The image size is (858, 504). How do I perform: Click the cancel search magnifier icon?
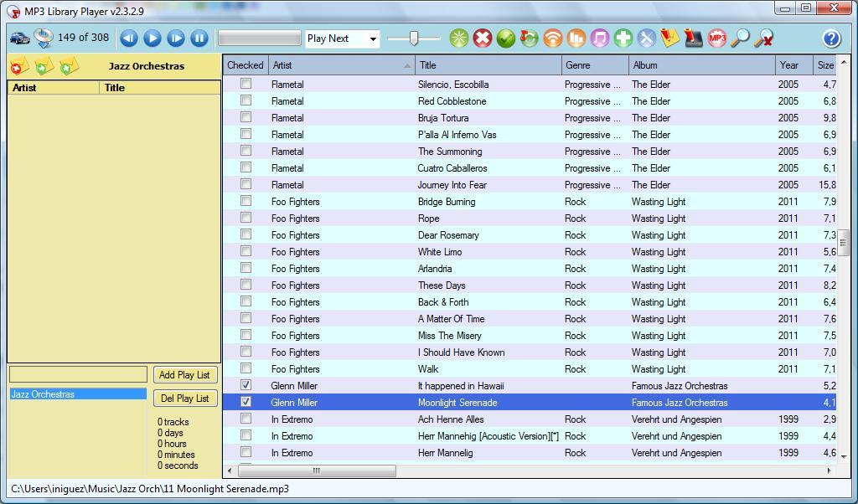(763, 38)
